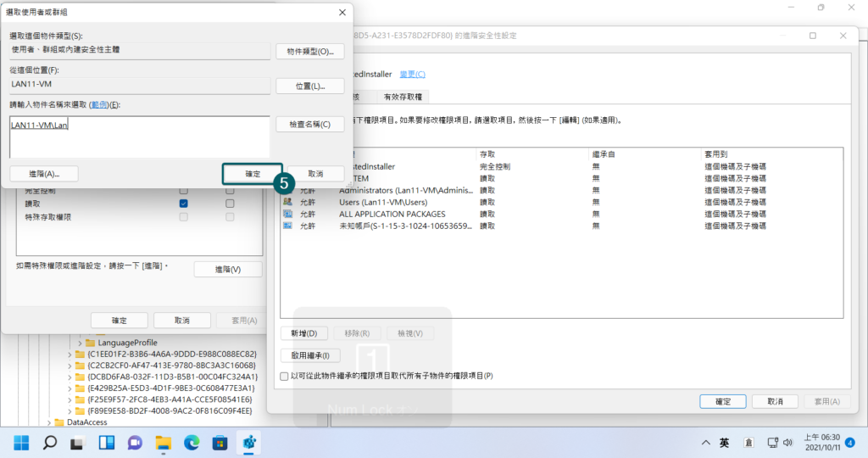This screenshot has height=458, width=868.
Task: Expand {E429B25A-E5D3-4D1F-9BE3-0C608477E3A1} node
Action: pos(70,388)
